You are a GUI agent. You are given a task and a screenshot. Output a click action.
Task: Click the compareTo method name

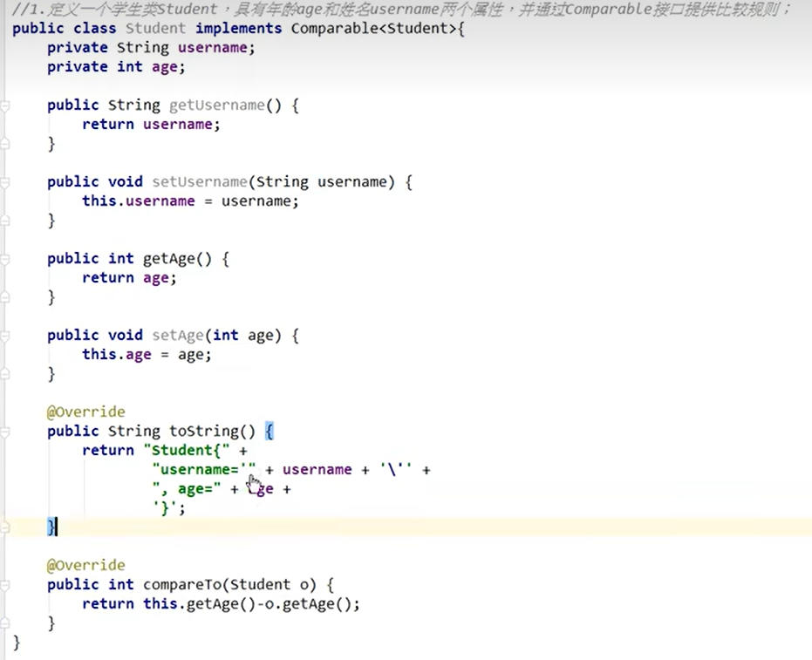tap(182, 585)
